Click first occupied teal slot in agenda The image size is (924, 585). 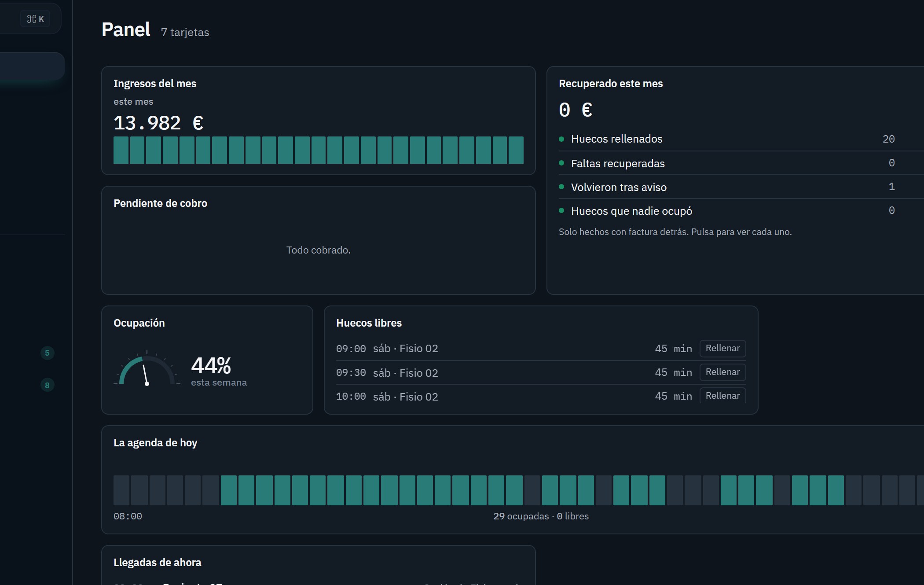(x=229, y=490)
